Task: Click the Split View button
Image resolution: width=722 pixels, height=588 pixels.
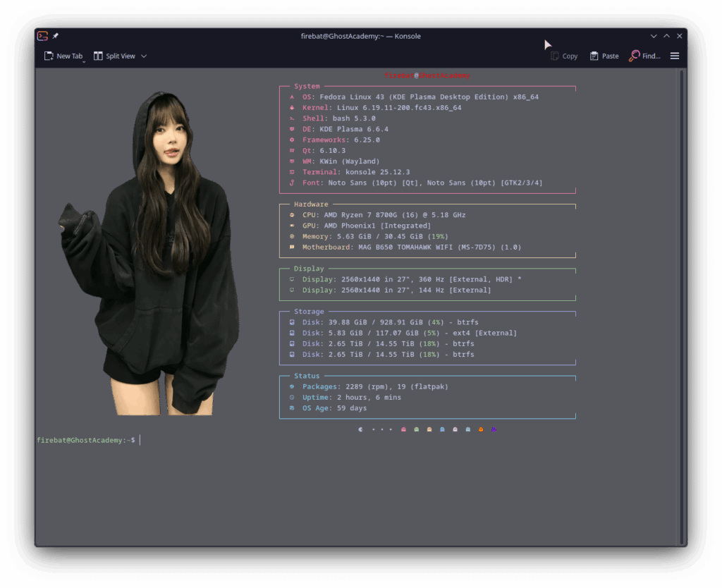Action: 114,56
